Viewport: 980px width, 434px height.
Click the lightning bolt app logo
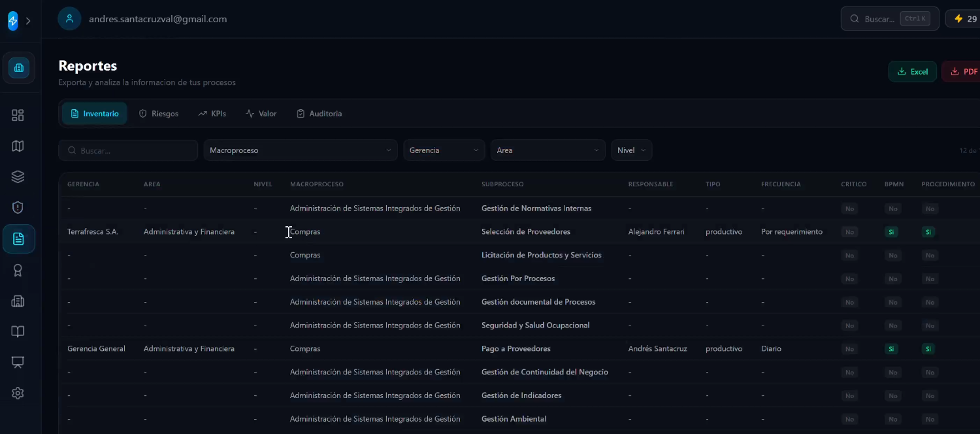[x=13, y=21]
